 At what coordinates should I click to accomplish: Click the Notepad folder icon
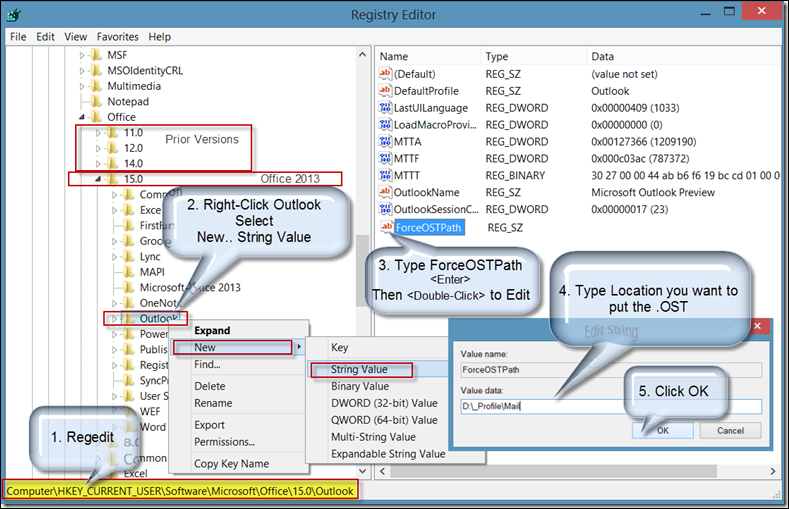(96, 102)
